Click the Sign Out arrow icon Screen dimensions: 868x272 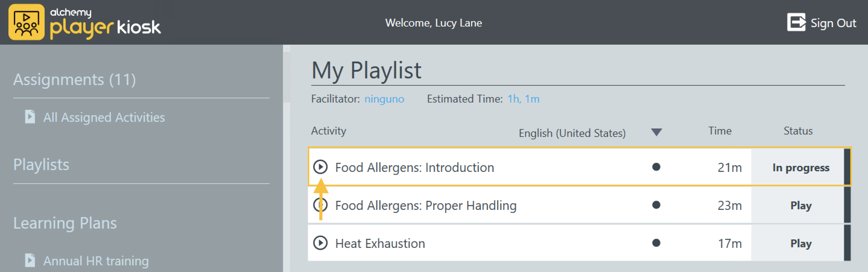(796, 23)
